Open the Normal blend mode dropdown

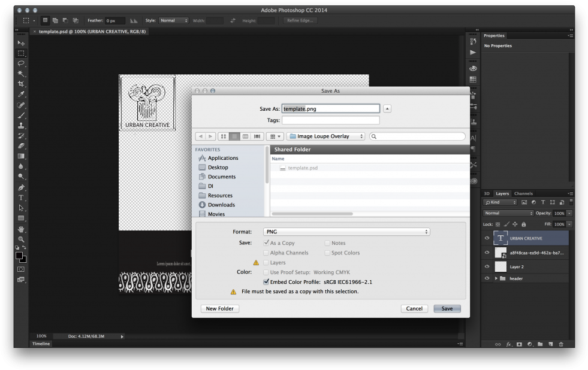507,213
